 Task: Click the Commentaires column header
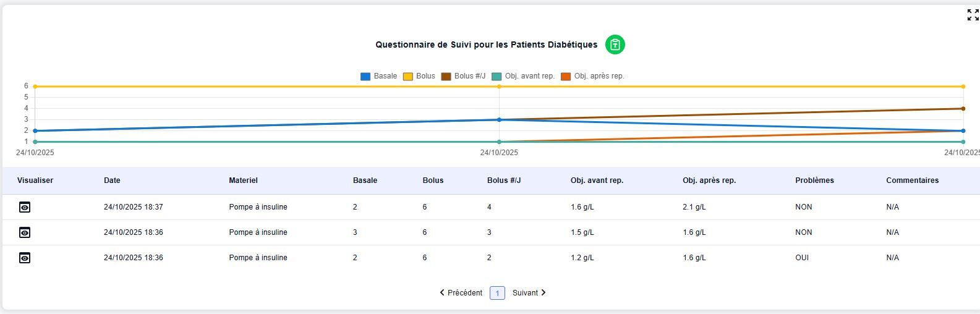(912, 180)
